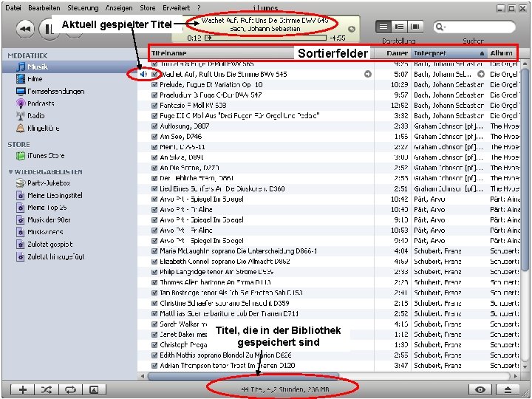Open the Datei menu
This screenshot has width=532, height=399.
[13, 7]
